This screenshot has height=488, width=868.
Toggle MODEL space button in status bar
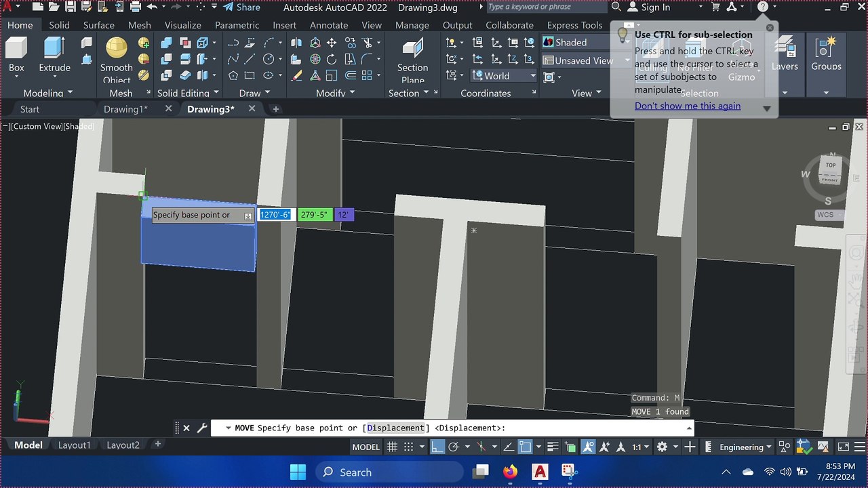pyautogui.click(x=366, y=447)
